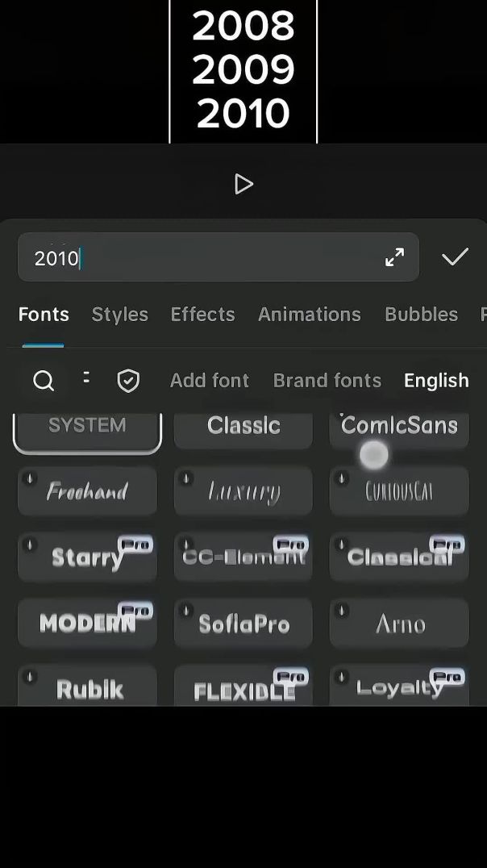Pick the Freehand script font

point(87,491)
